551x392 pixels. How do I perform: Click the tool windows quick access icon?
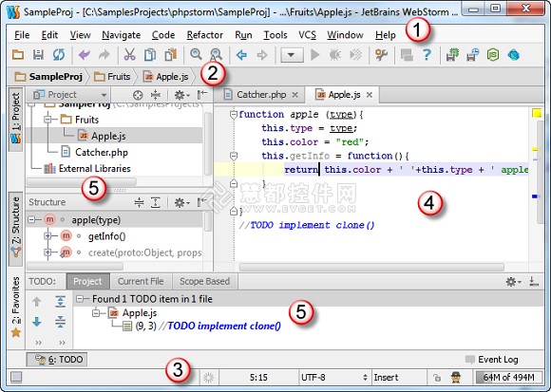tap(16, 377)
